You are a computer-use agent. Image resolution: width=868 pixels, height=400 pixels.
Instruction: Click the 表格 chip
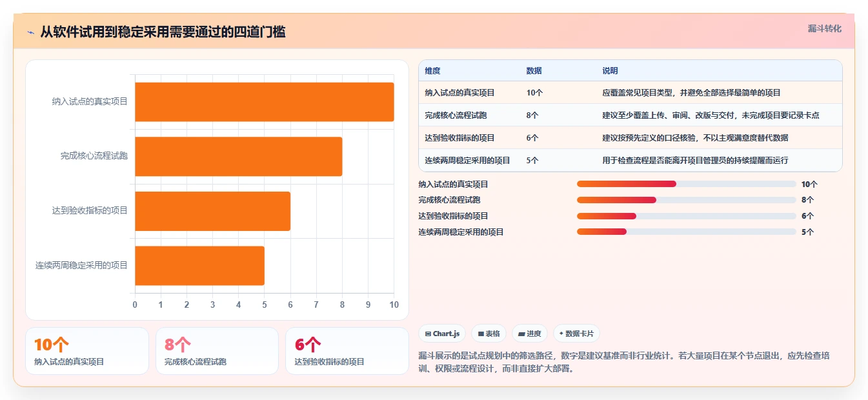(x=489, y=334)
